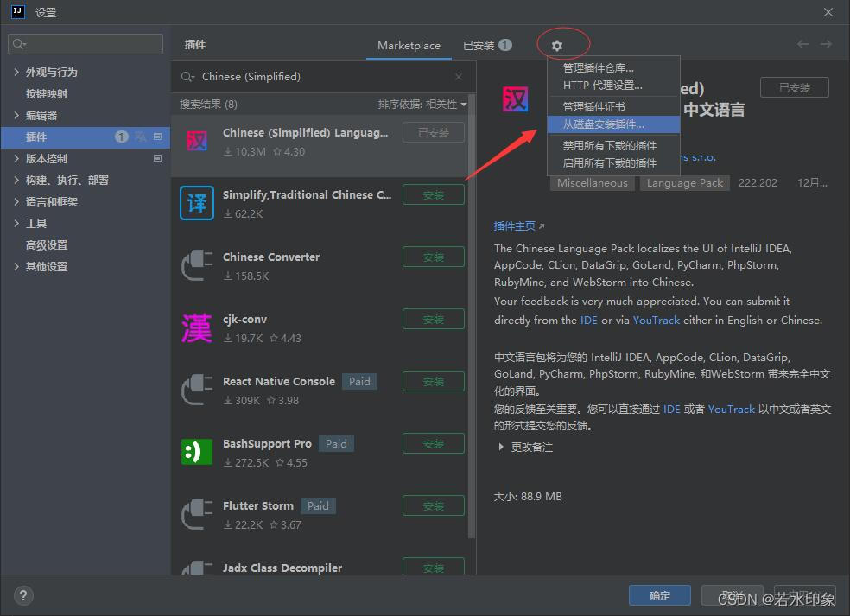Image resolution: width=850 pixels, height=616 pixels.
Task: Install the Simplify,Traditional Chinese plugin
Action: pos(433,194)
